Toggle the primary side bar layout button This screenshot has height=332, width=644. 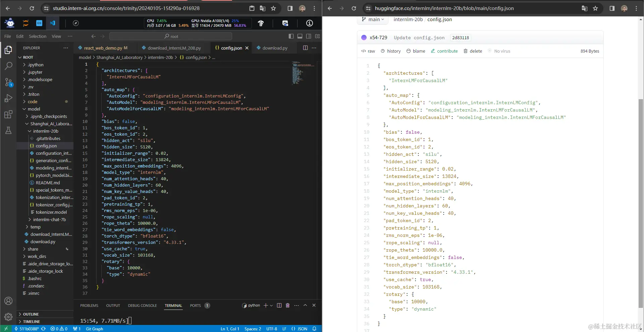point(291,36)
